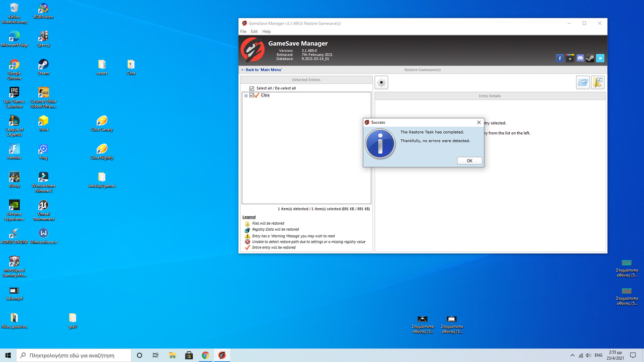Open Trove desktop icon

coord(43,124)
